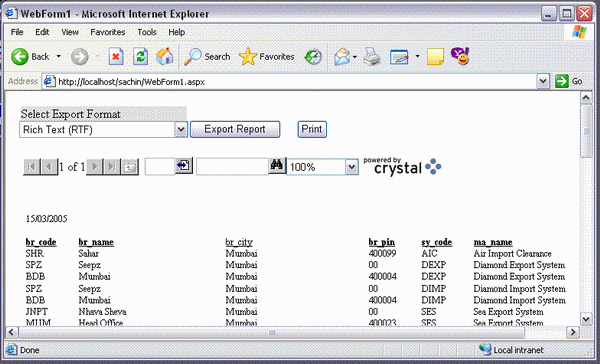Viewport: 600px width, 364px height.
Task: Stop page loading with the Stop icon
Action: [116, 57]
